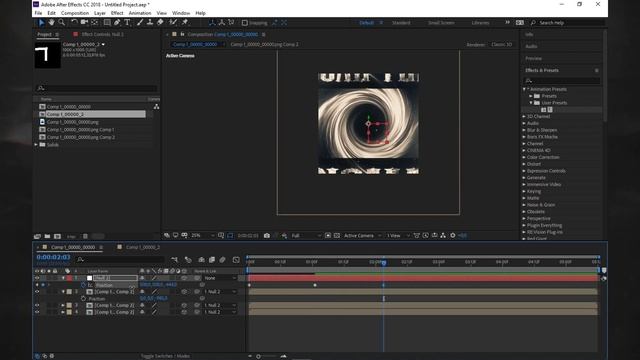Toggle Switches / Modes at timeline bottom

click(x=165, y=356)
